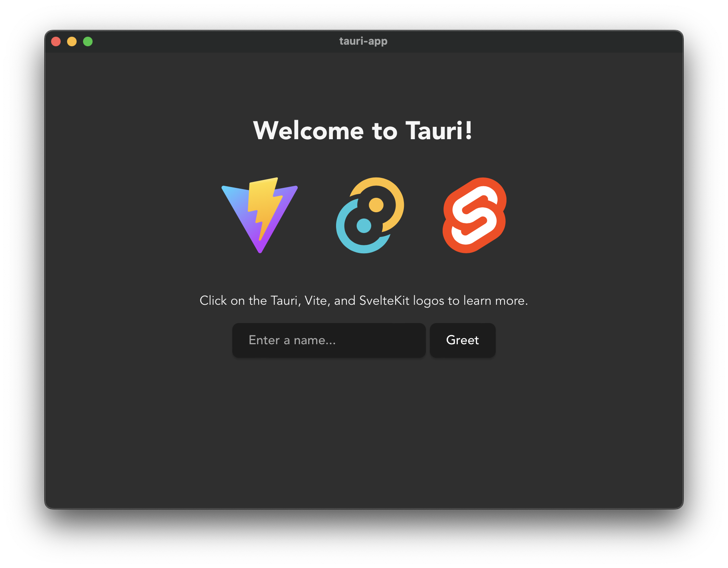728x568 pixels.
Task: Visit the Vite website through its logo
Action: pos(259,216)
